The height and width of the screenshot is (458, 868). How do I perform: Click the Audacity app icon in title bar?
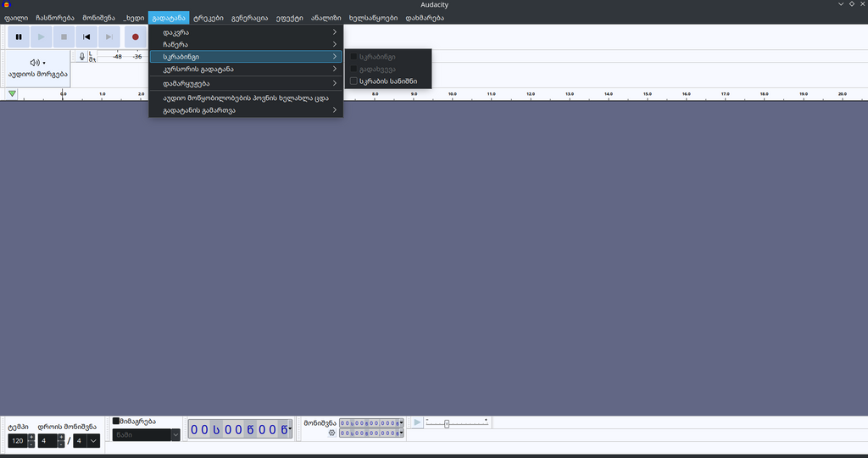click(7, 4)
